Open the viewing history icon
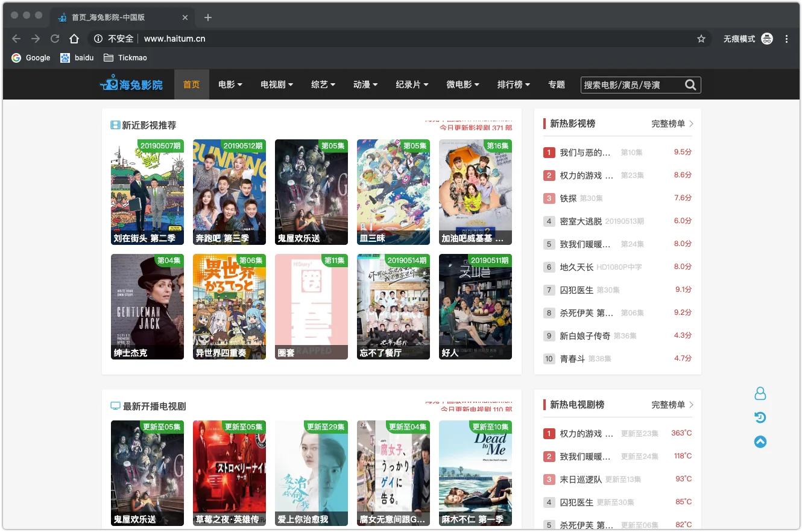This screenshot has width=802, height=532. coord(760,417)
